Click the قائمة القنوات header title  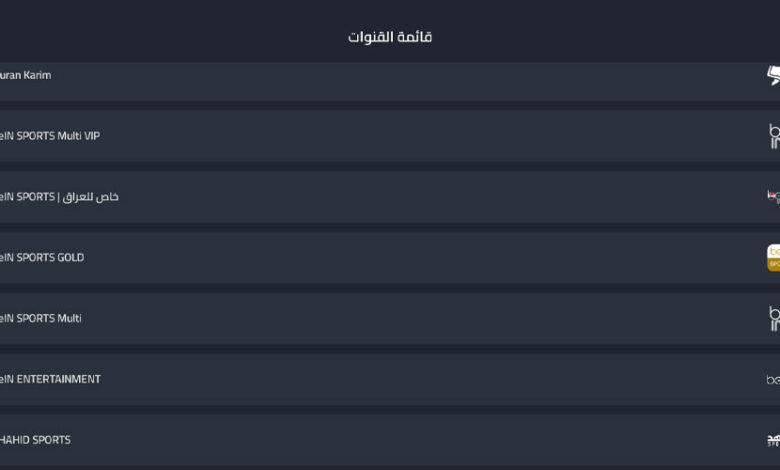(390, 37)
